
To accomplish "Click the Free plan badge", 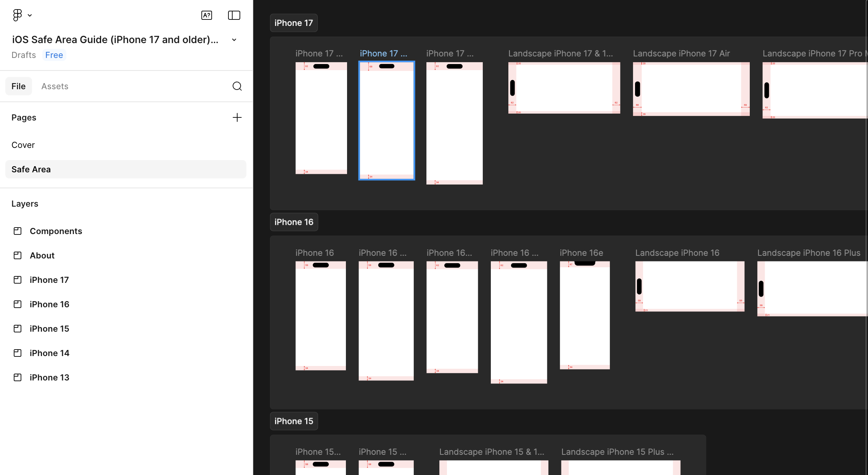I will coord(54,55).
